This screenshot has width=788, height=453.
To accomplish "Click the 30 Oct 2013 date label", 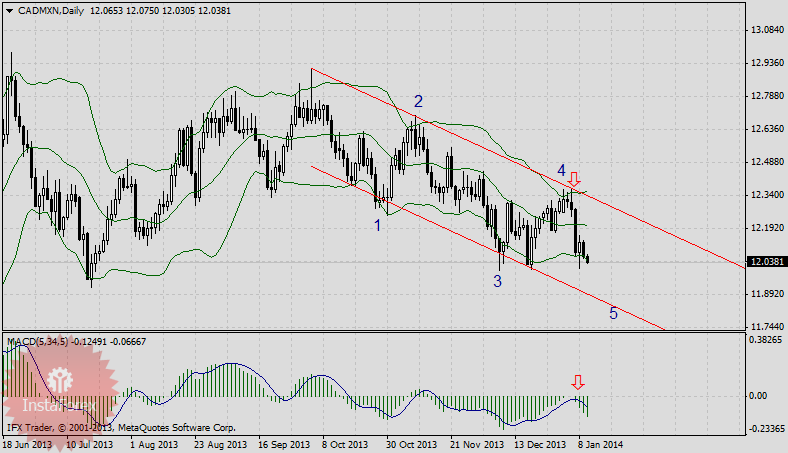I will [x=411, y=443].
